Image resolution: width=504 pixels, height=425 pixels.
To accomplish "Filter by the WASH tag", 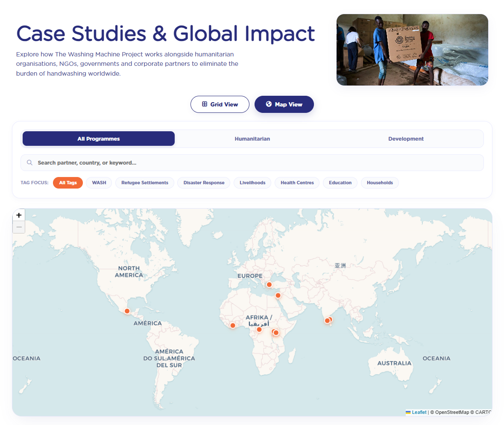I will click(99, 183).
